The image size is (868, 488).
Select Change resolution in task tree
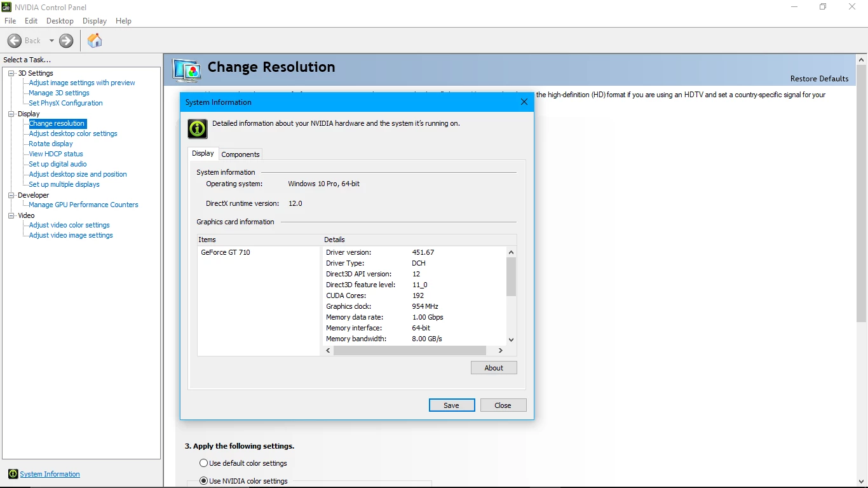pyautogui.click(x=57, y=123)
